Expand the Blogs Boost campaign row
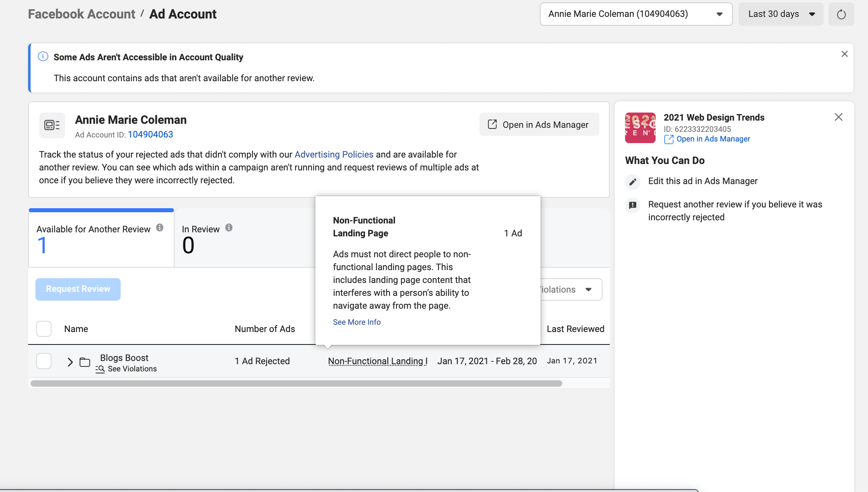This screenshot has width=868, height=492. (70, 362)
